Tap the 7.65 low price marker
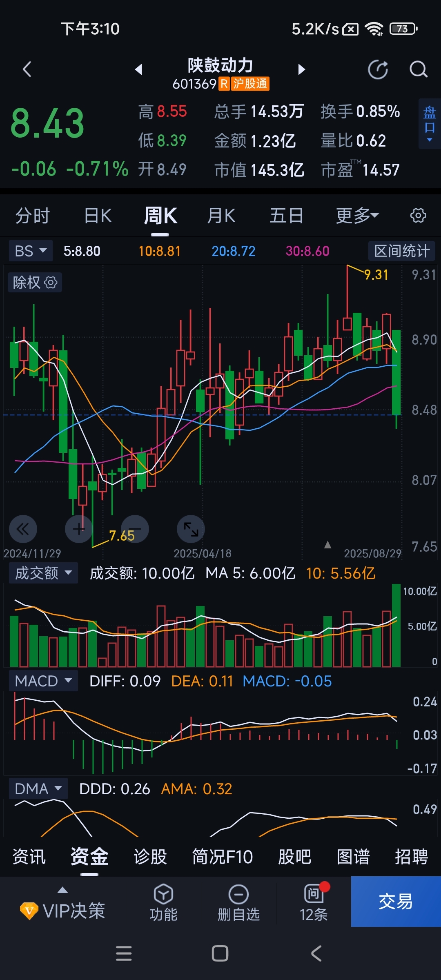Screen dimensions: 441x980 click(122, 535)
